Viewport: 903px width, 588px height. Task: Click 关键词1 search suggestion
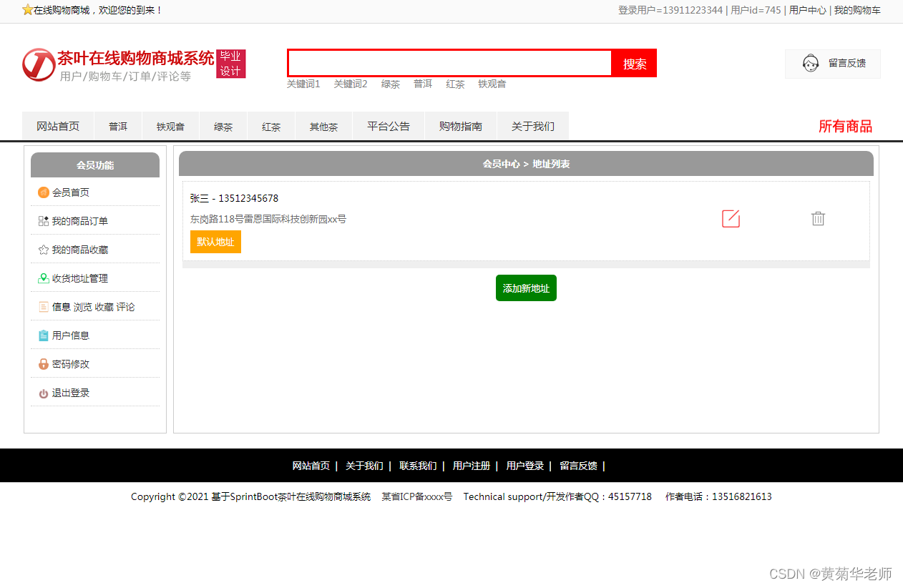(x=303, y=84)
